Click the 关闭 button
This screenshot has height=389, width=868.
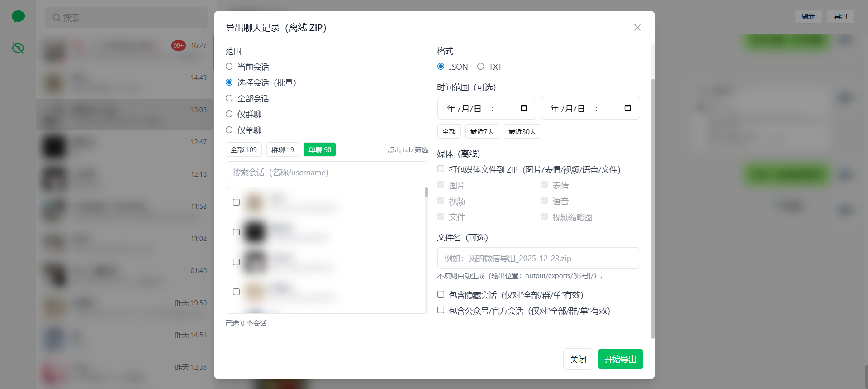(578, 359)
